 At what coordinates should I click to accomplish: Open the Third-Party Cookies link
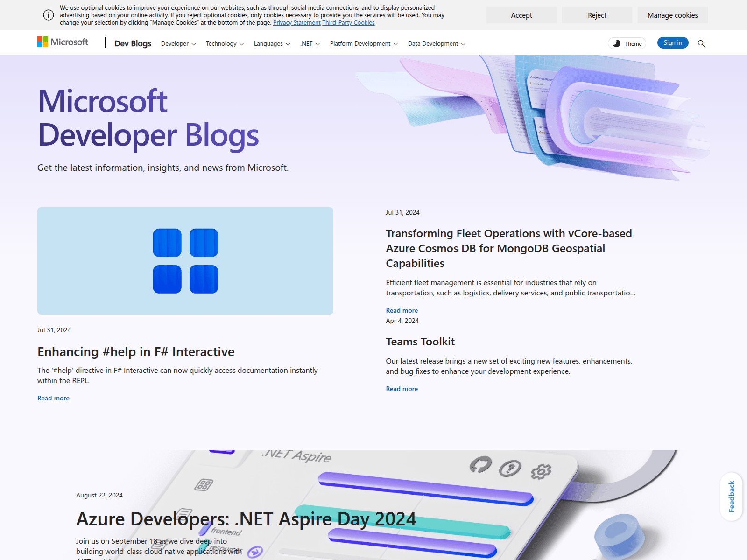[x=348, y=22]
